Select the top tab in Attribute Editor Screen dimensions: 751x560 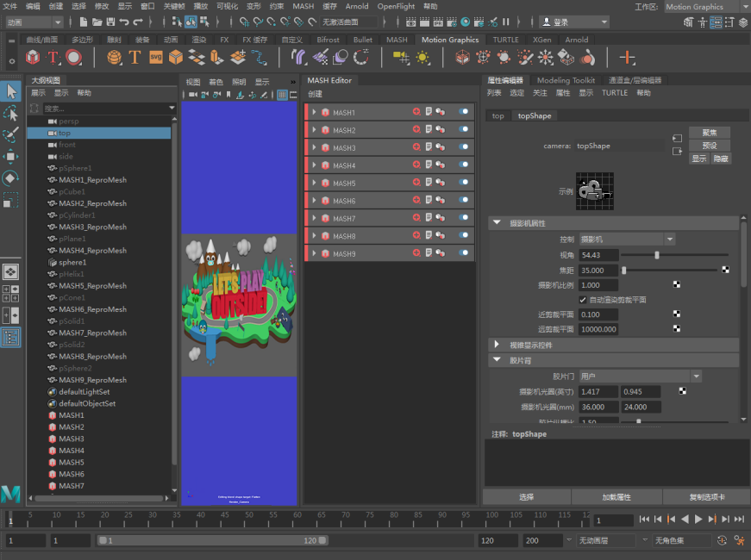point(498,115)
